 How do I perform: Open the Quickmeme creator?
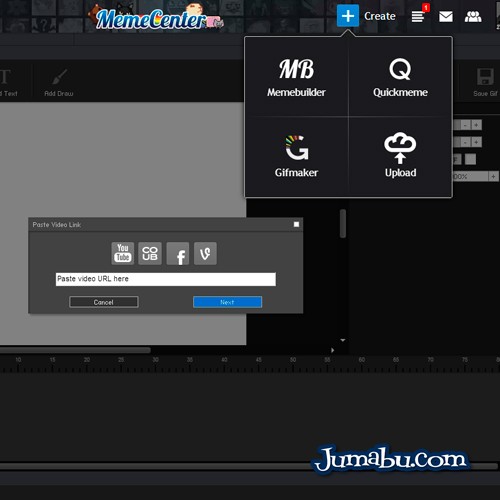pos(400,78)
